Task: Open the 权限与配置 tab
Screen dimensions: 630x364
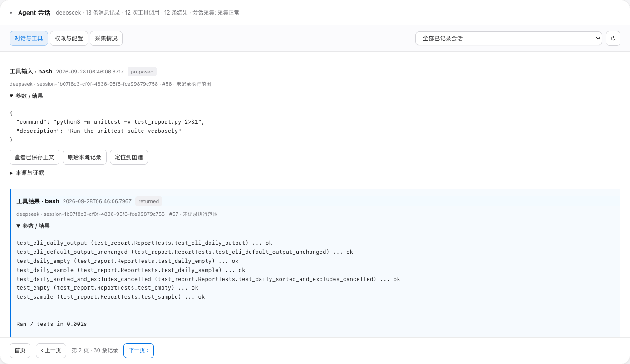Action: click(x=69, y=39)
